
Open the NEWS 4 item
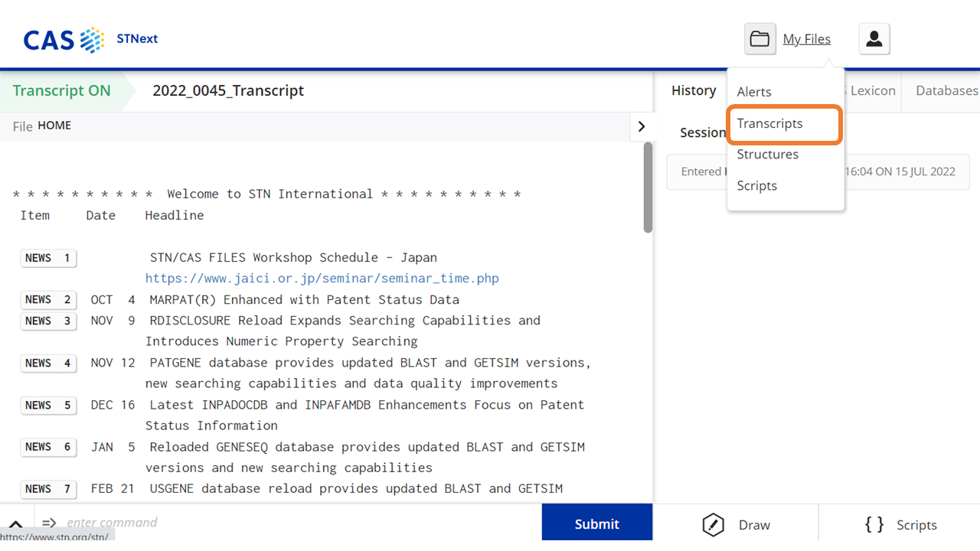coord(48,363)
